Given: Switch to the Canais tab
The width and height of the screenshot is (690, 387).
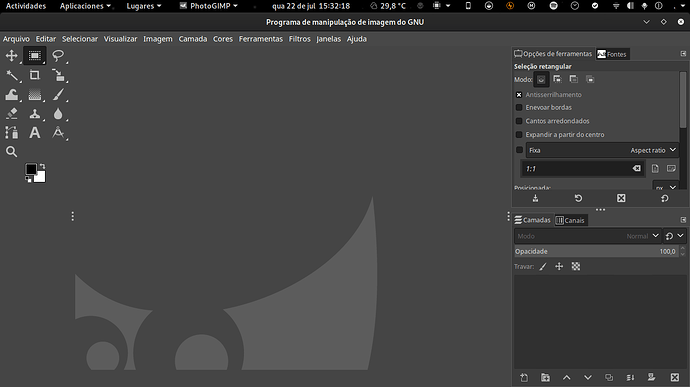Looking at the screenshot, I should pyautogui.click(x=570, y=220).
